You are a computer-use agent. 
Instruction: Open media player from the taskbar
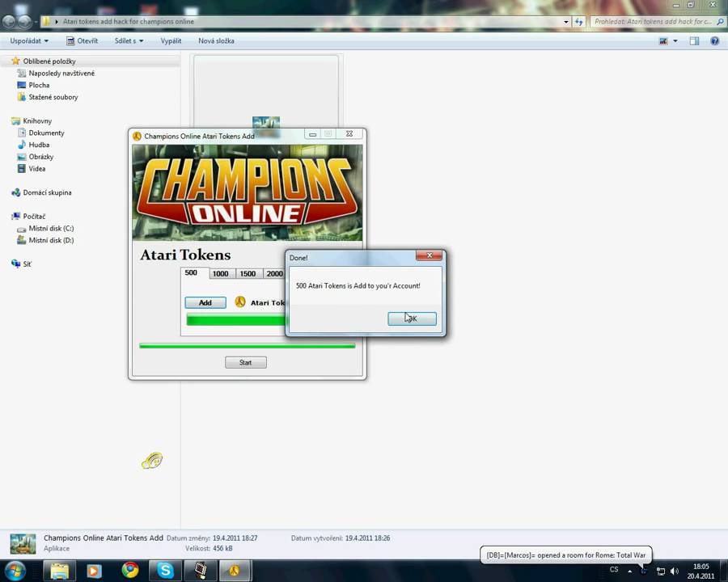pyautogui.click(x=95, y=571)
